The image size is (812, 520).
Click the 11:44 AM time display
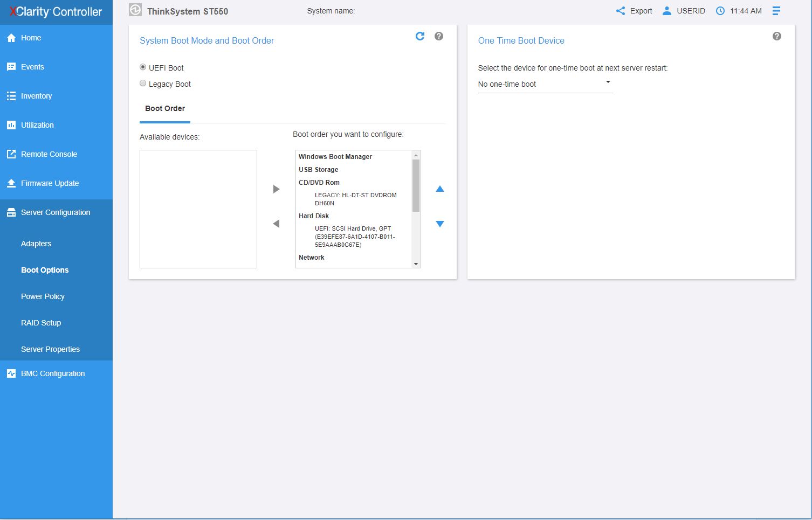[x=746, y=11]
